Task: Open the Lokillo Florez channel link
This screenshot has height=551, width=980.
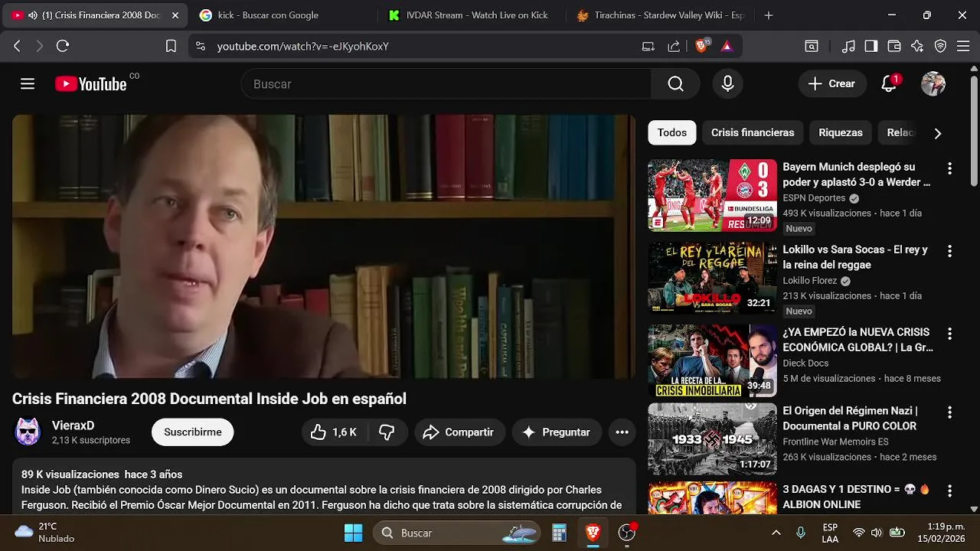Action: click(810, 281)
